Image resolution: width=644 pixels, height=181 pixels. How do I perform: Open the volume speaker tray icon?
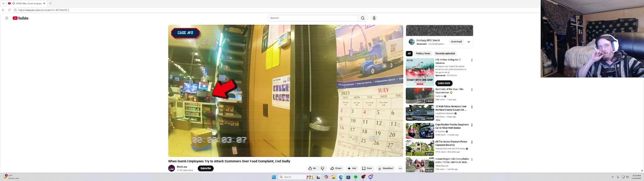click(x=627, y=177)
